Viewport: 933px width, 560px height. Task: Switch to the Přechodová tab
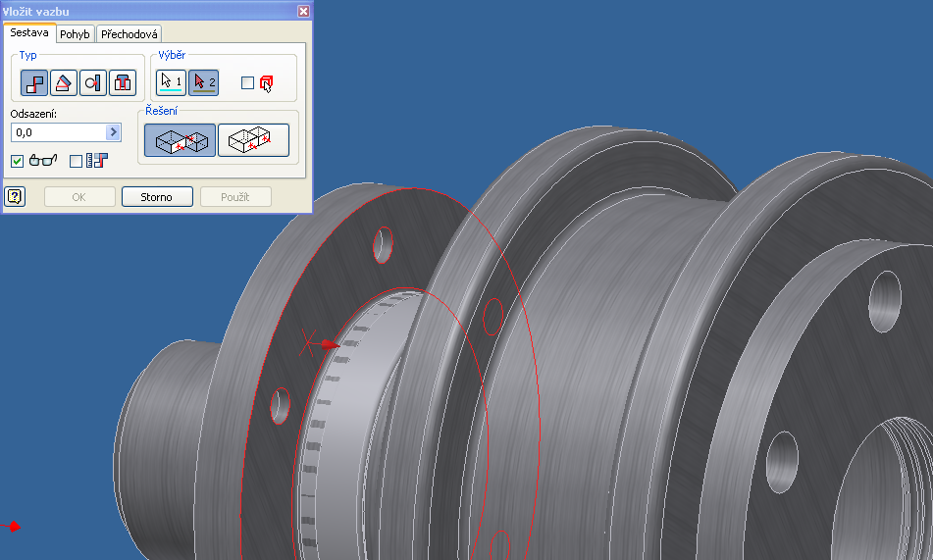point(130,34)
